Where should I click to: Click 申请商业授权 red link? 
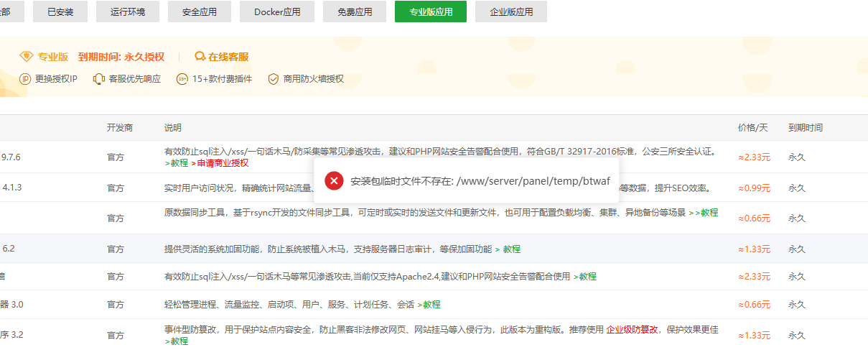click(x=220, y=163)
